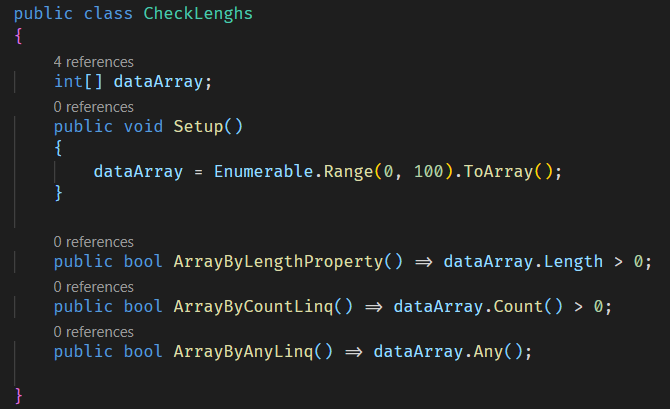The image size is (670, 409).
Task: Click the class's closing pink curly brace
Action: coord(18,395)
